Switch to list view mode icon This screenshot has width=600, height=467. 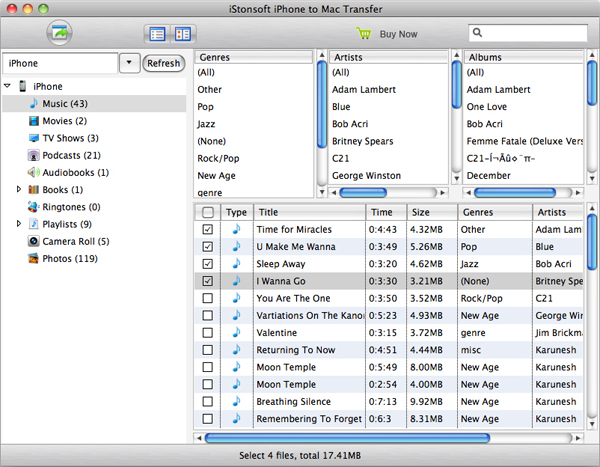(x=157, y=34)
